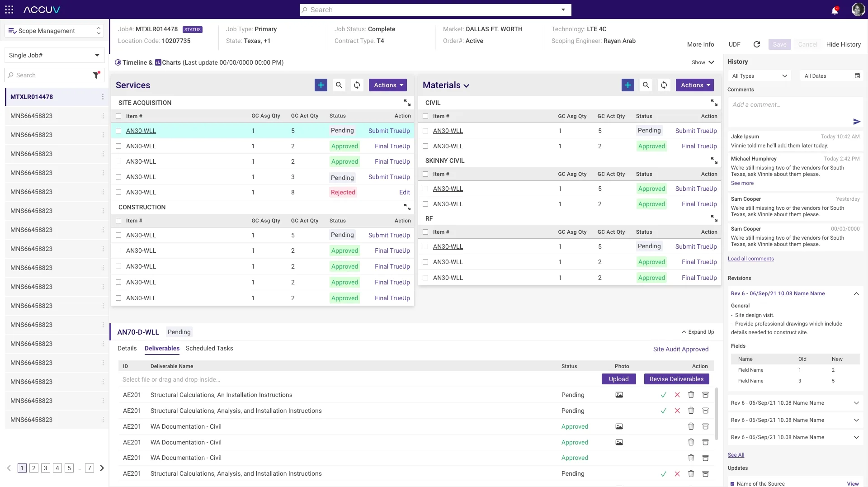Screen dimensions: 868x487
Task: Open search in Materials panel
Action: 646,85
